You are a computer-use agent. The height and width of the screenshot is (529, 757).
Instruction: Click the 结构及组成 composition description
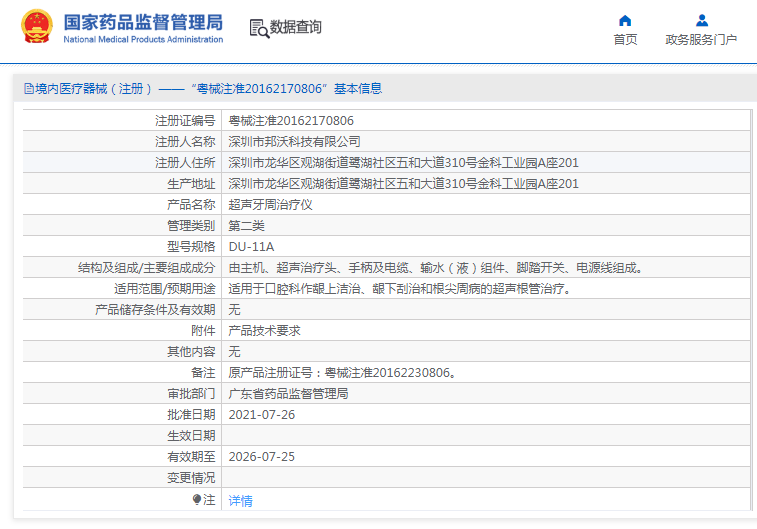pos(435,268)
